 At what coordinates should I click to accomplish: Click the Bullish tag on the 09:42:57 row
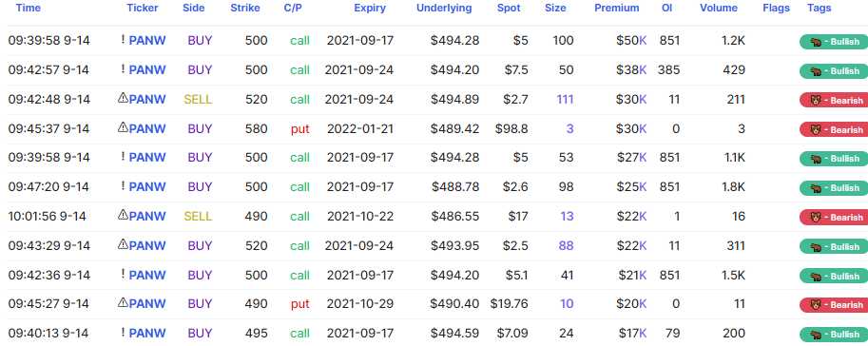pos(834,71)
